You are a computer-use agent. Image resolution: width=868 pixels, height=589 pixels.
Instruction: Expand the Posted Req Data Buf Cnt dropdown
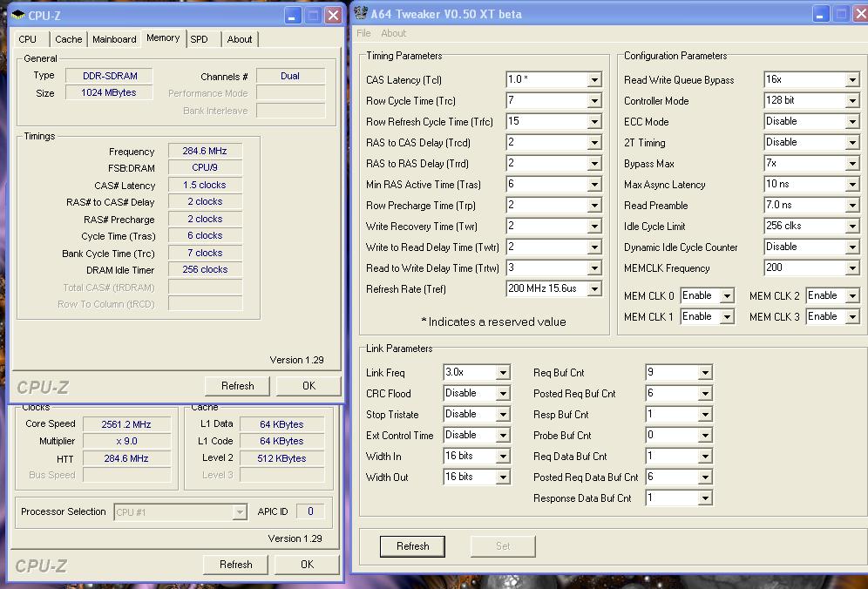click(x=705, y=477)
